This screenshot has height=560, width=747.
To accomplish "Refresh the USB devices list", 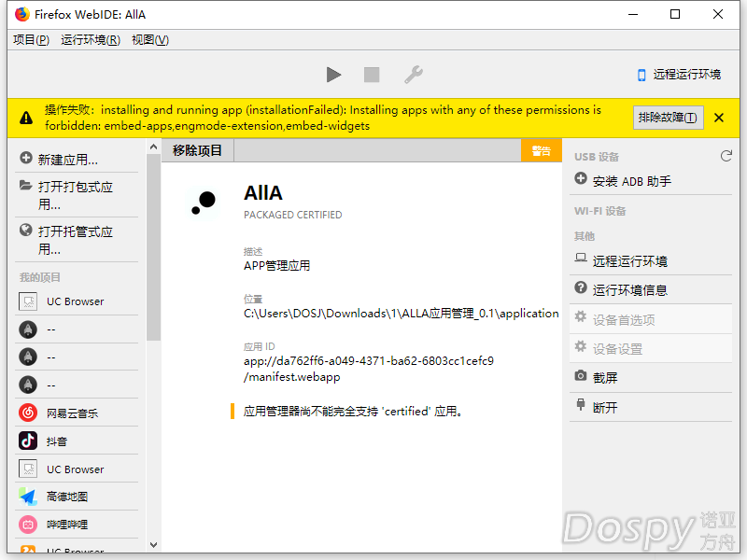I will pos(726,156).
